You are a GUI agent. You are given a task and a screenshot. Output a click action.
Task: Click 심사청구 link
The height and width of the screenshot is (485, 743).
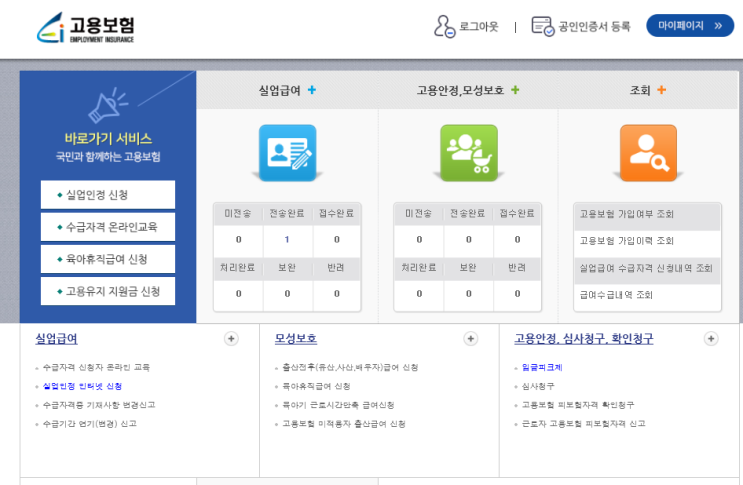pos(538,386)
